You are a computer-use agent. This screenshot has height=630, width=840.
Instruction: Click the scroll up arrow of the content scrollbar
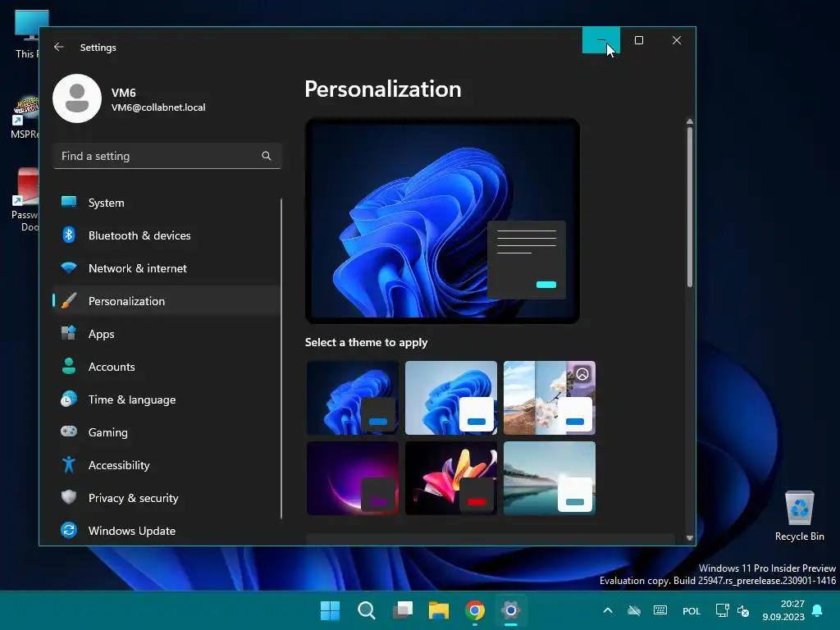coord(689,121)
